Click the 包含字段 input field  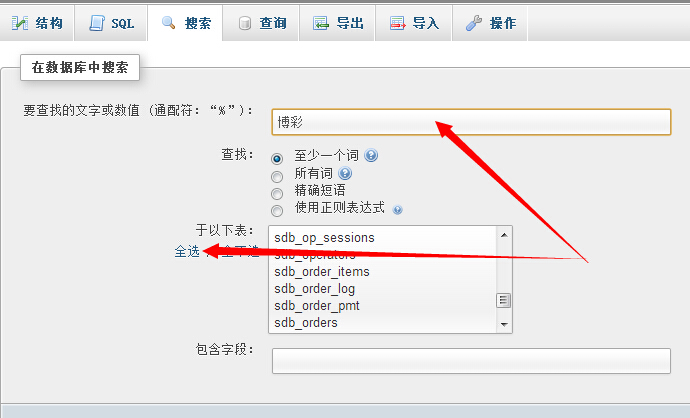(x=470, y=360)
